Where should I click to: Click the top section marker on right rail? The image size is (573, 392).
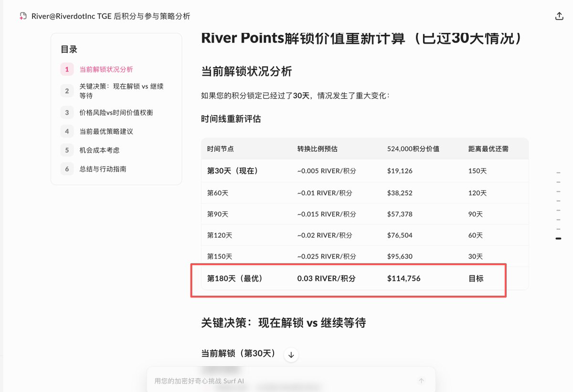[559, 172]
